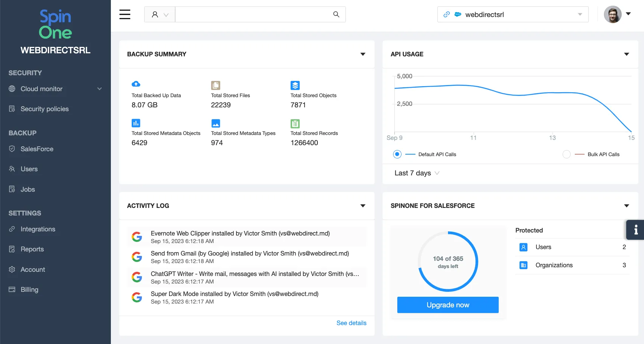The image size is (644, 344).
Task: Open the Reports section
Action: [32, 249]
